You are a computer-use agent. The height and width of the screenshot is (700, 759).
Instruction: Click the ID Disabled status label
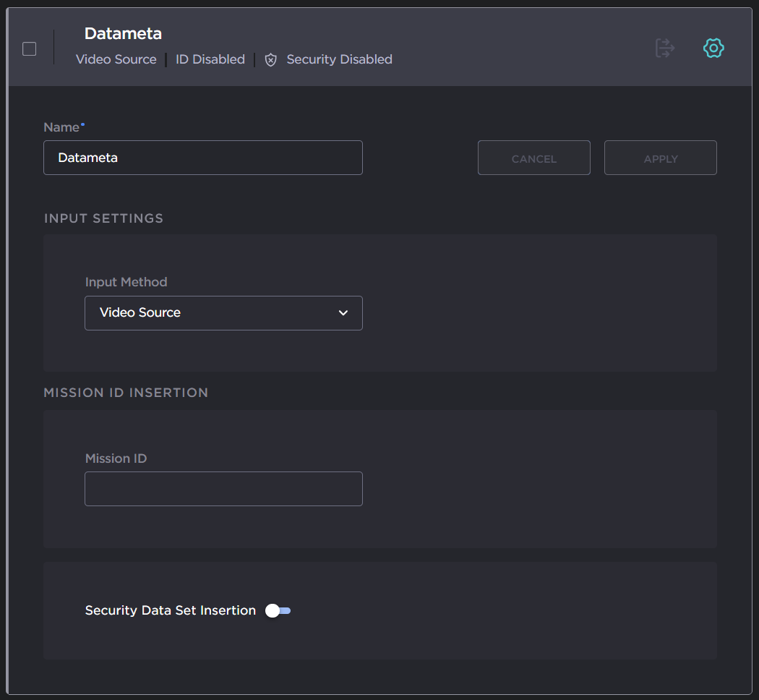point(210,60)
